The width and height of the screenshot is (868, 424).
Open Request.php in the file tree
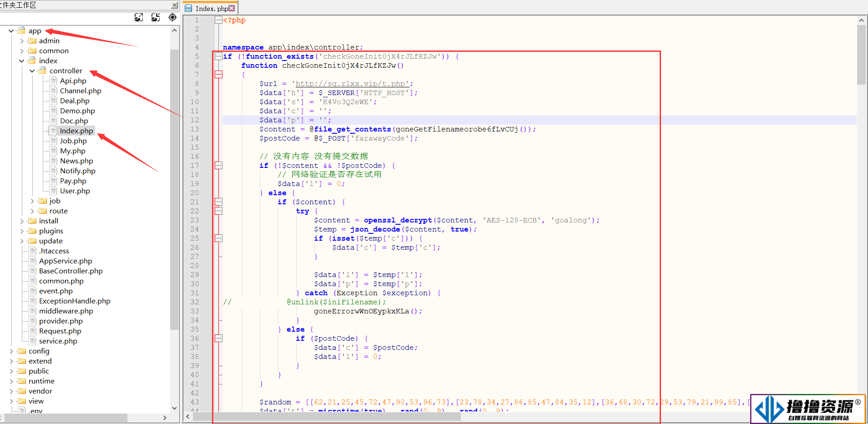pyautogui.click(x=60, y=331)
